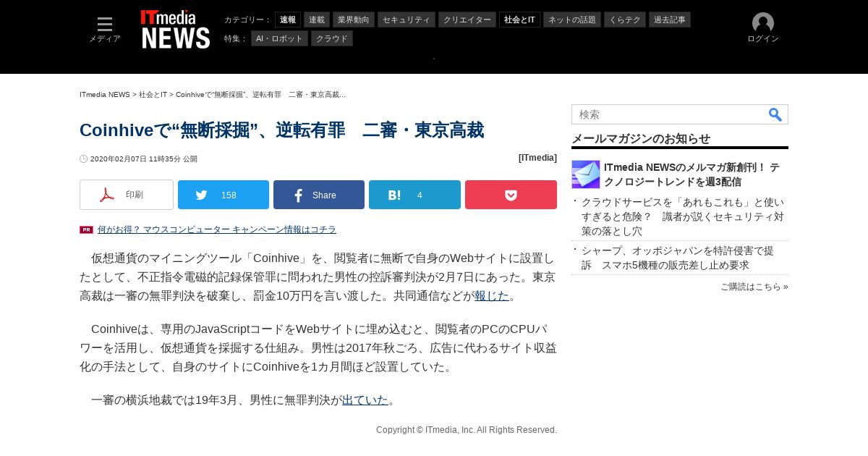Open クラウドサービス security article link

click(x=683, y=216)
